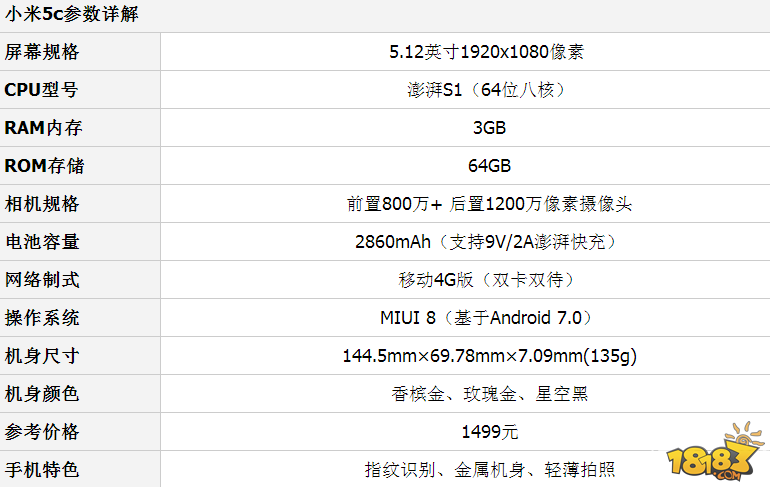The width and height of the screenshot is (770, 487).
Task: Select the 5.12英寸1920x1080像素 value
Action: pos(486,52)
